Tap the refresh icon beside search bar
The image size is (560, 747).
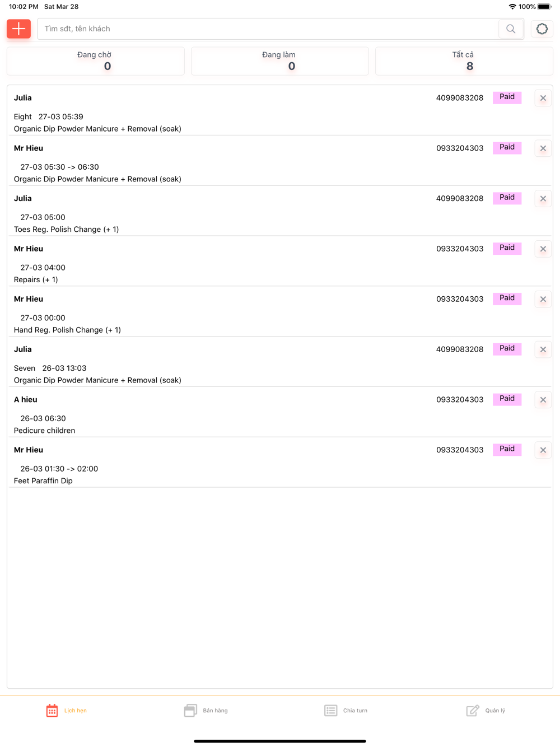pyautogui.click(x=542, y=29)
